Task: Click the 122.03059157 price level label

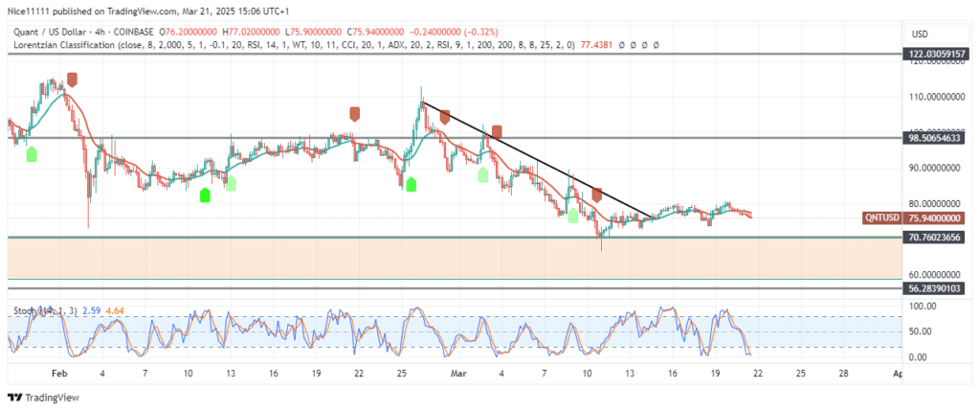Action: coord(936,55)
